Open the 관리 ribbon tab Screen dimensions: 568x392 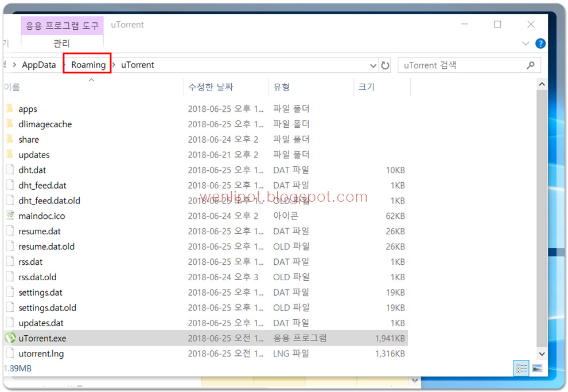pyautogui.click(x=61, y=44)
